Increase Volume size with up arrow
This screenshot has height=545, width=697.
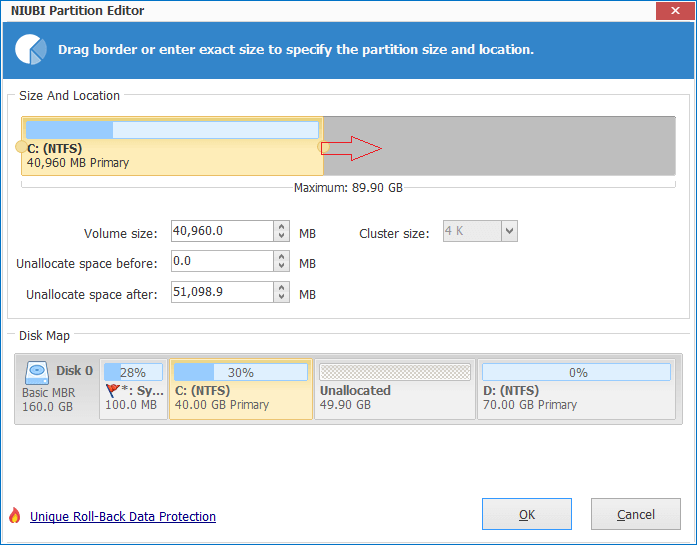pyautogui.click(x=282, y=227)
